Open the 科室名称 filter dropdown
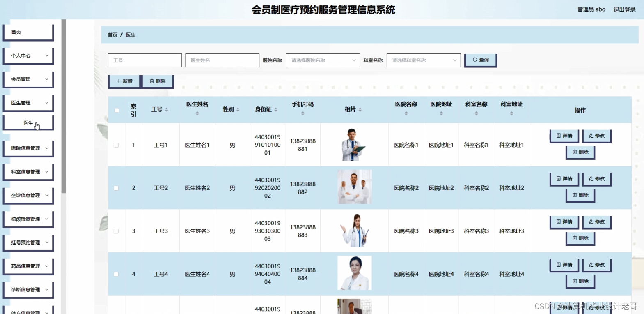The width and height of the screenshot is (644, 314). pyautogui.click(x=424, y=60)
